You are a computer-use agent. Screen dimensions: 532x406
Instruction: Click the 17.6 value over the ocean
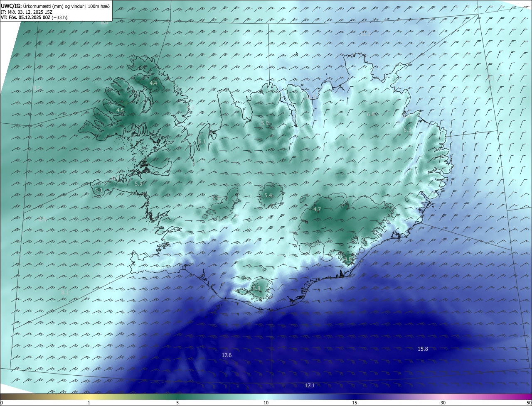pos(227,355)
